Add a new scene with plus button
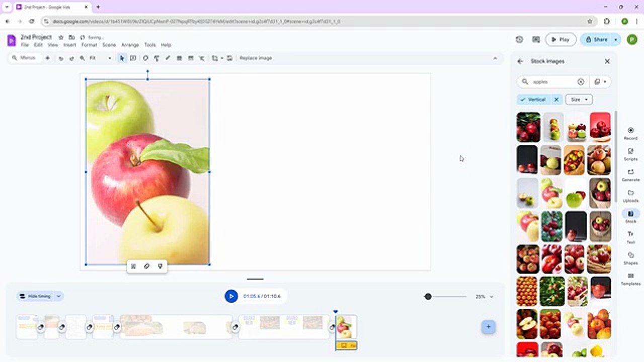Screen dimensions: 644x362 click(488, 327)
